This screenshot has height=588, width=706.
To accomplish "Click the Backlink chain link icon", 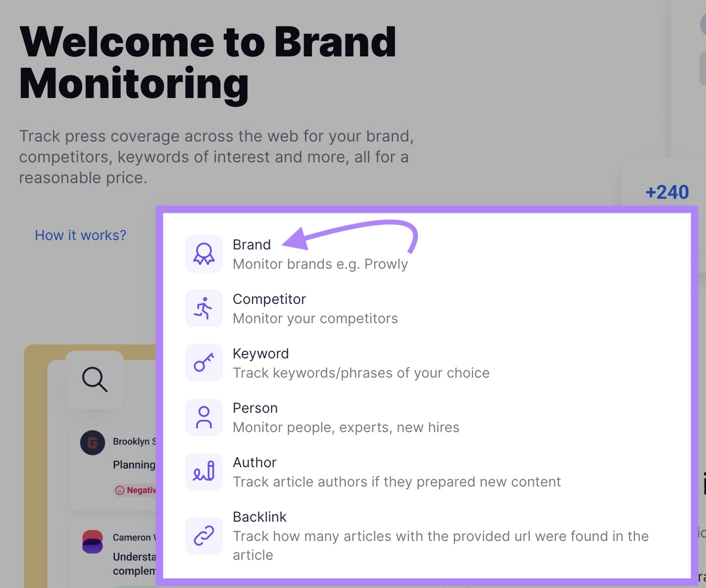I will click(x=204, y=536).
